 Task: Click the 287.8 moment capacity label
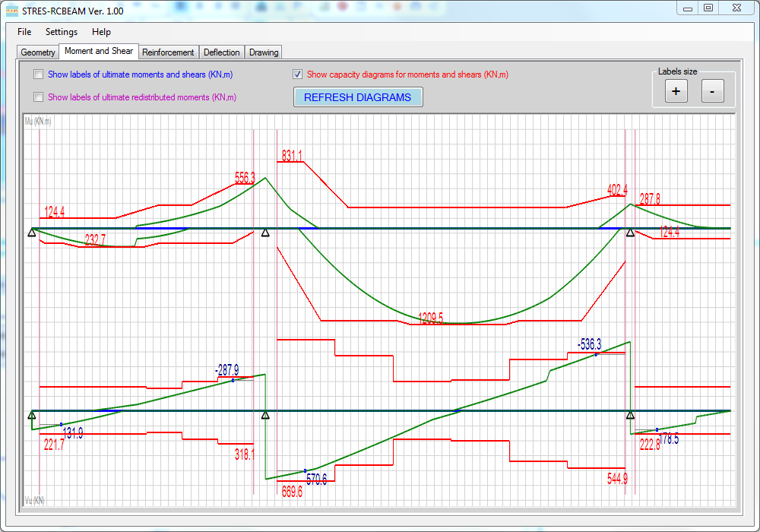point(650,199)
